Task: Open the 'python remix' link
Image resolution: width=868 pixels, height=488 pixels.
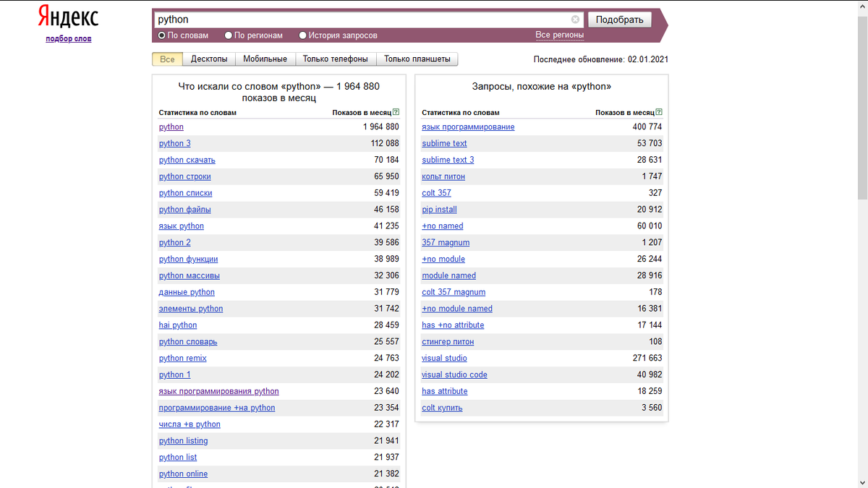Action: pyautogui.click(x=183, y=359)
